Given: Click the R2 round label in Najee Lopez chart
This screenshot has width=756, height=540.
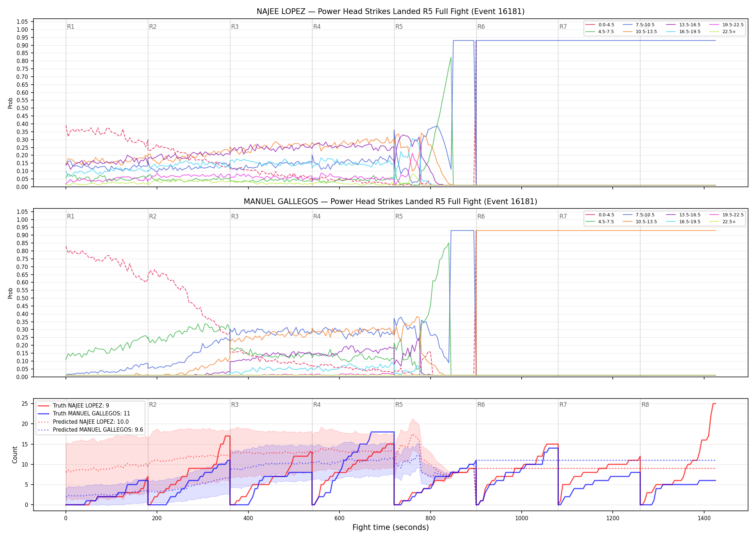Looking at the screenshot, I should point(153,27).
